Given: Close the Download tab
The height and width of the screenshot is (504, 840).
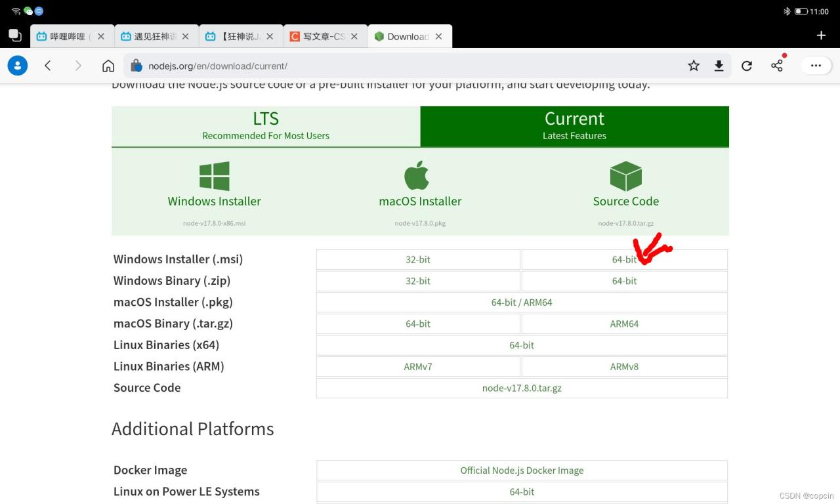Looking at the screenshot, I should point(439,37).
